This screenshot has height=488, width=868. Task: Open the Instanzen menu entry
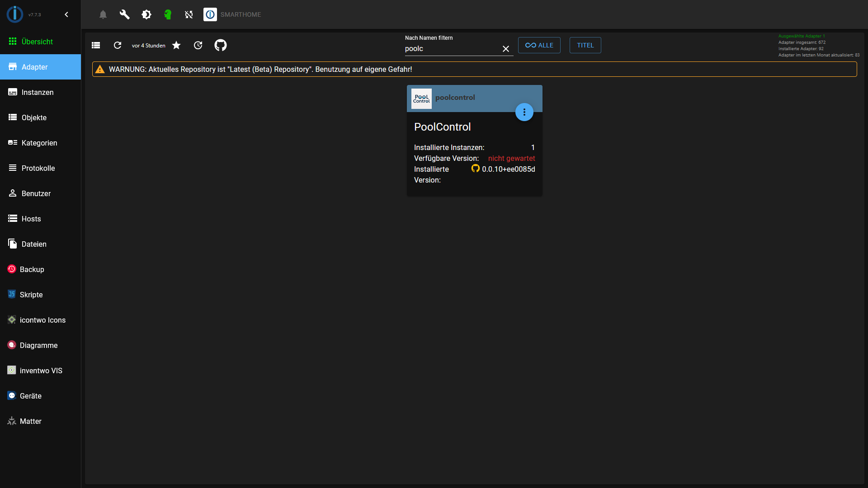tap(38, 92)
